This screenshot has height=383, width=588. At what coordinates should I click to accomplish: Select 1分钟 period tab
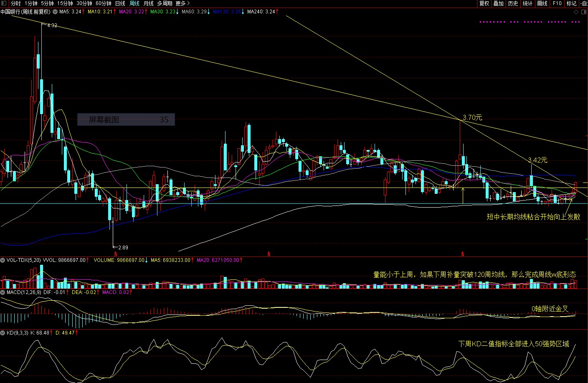coord(31,3)
